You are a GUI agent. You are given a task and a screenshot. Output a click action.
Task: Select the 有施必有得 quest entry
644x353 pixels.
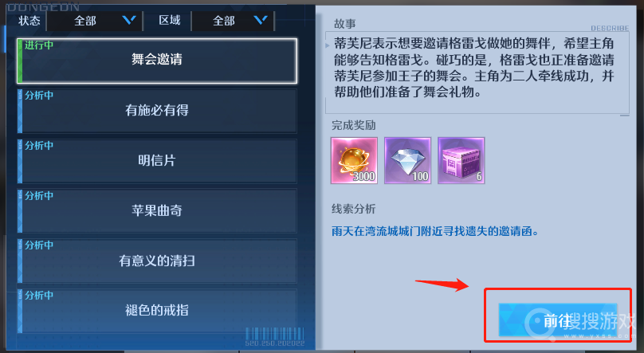[157, 111]
